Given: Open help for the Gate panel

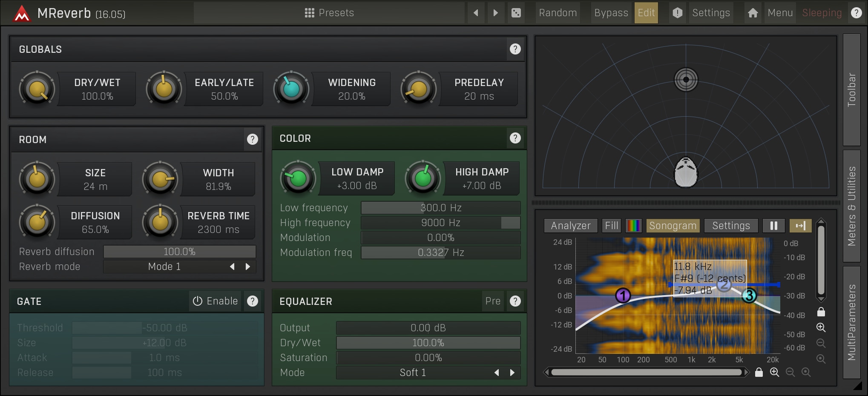Looking at the screenshot, I should point(253,301).
